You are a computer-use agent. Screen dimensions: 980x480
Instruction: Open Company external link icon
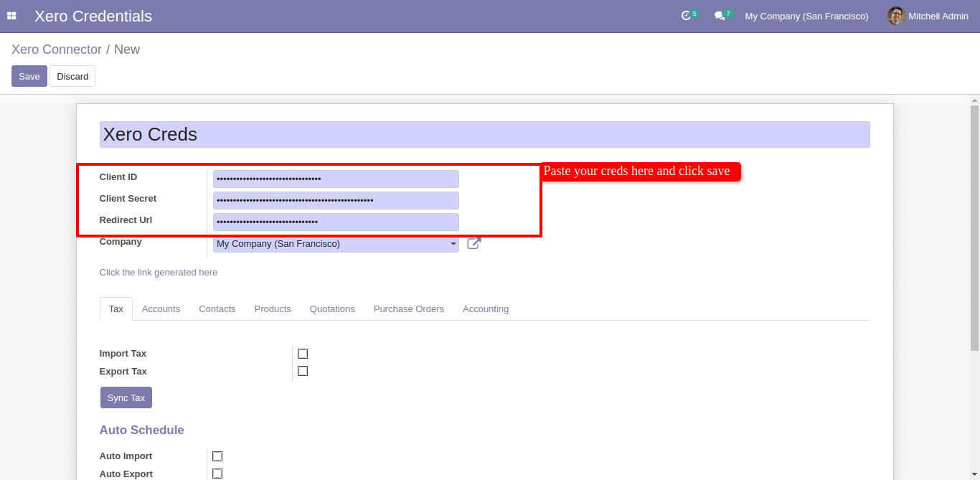[x=473, y=244]
